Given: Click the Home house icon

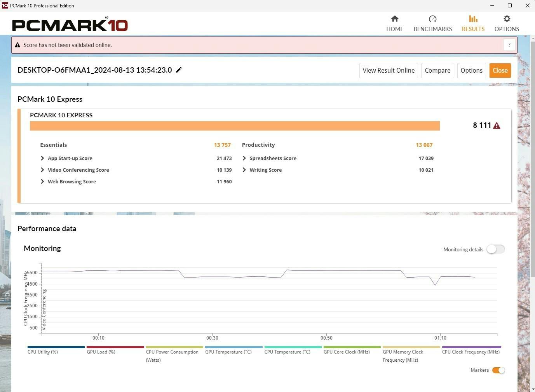Looking at the screenshot, I should pyautogui.click(x=395, y=19).
